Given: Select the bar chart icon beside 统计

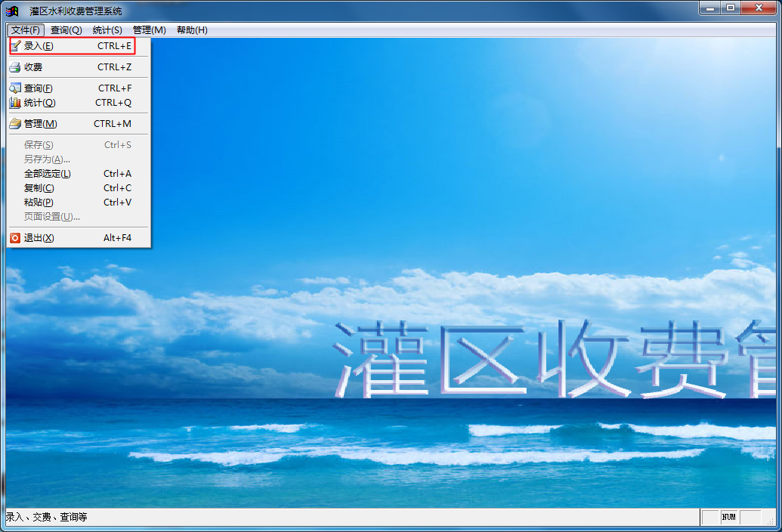Looking at the screenshot, I should pos(16,102).
